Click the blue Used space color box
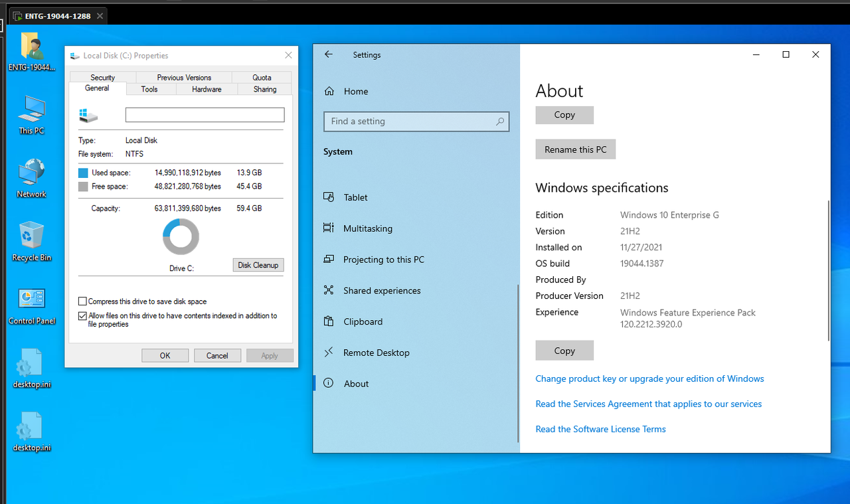This screenshot has height=504, width=850. 83,173
